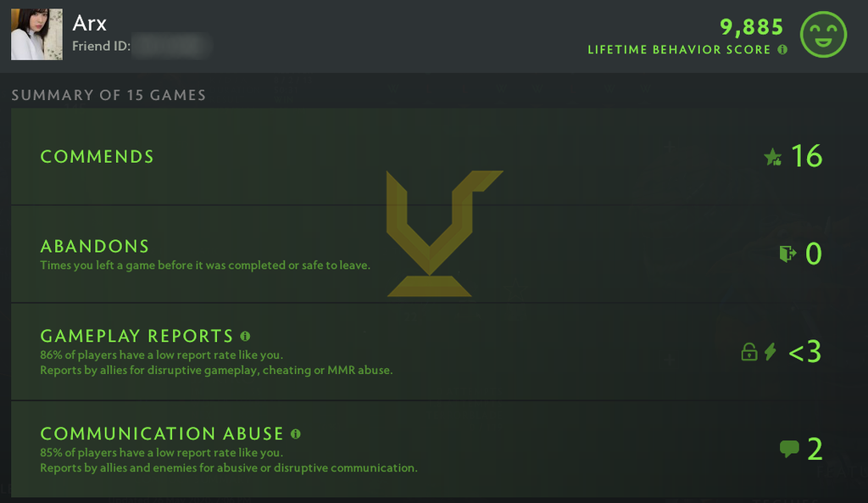Click the blurred Friend ID field
Image resolution: width=868 pixels, height=503 pixels.
coord(170,46)
